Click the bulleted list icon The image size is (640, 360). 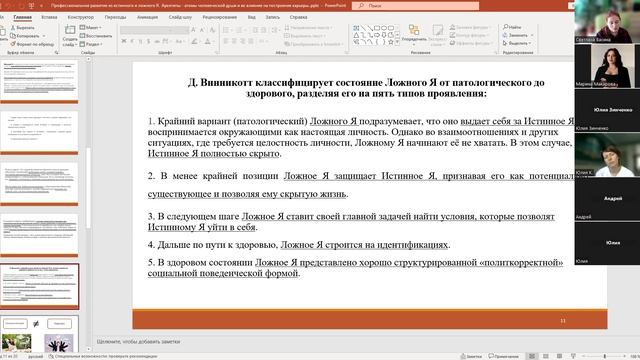click(x=226, y=30)
